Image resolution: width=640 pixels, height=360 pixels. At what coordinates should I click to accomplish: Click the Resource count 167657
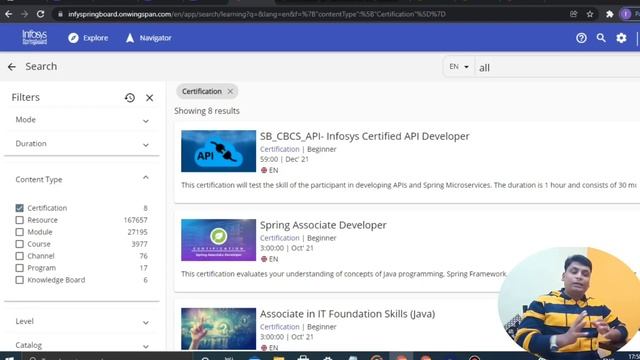136,220
